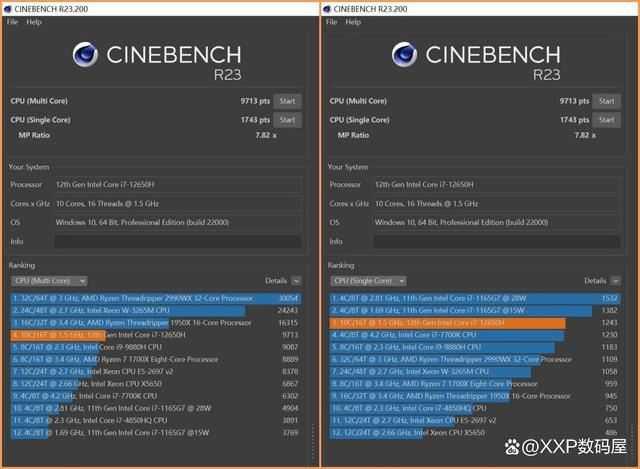The image size is (640, 469).
Task: Click the Info field in right window
Action: pos(495,241)
